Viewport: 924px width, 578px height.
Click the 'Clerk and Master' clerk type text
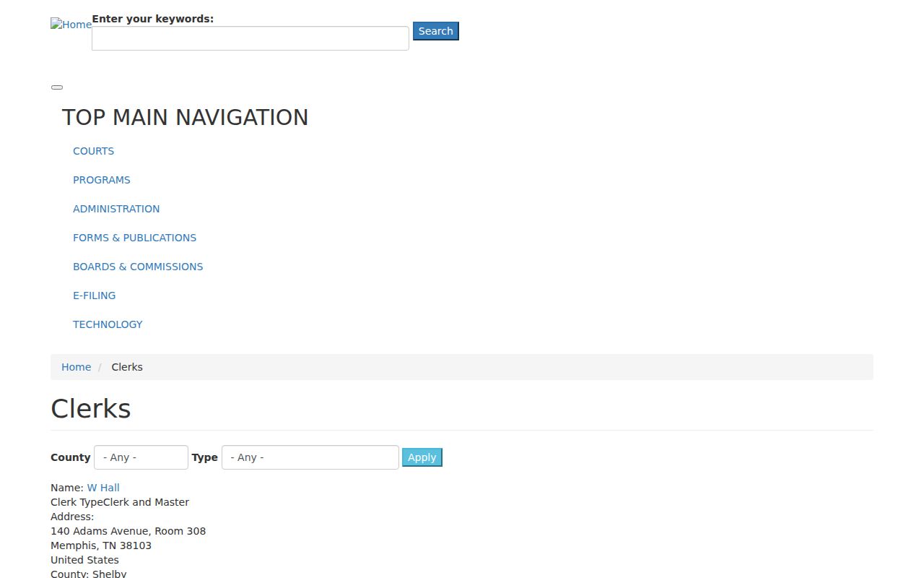point(147,502)
